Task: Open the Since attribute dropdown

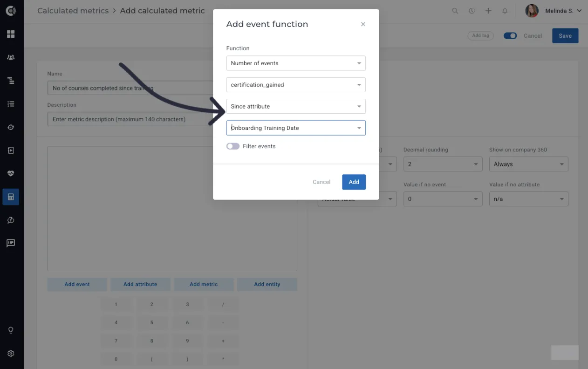Action: pyautogui.click(x=296, y=106)
